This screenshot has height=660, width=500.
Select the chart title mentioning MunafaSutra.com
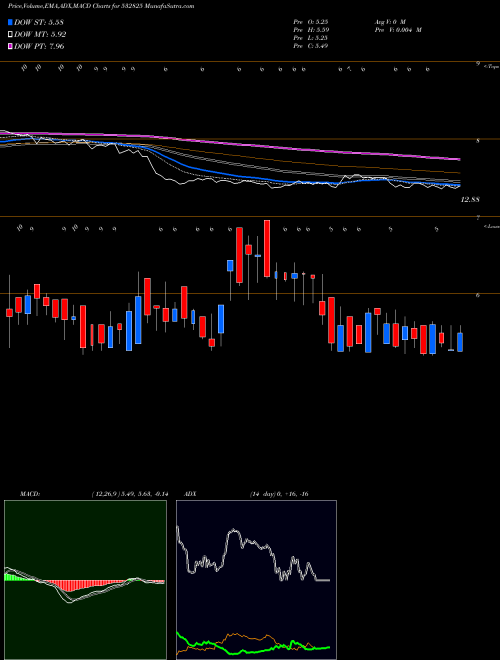click(x=101, y=7)
